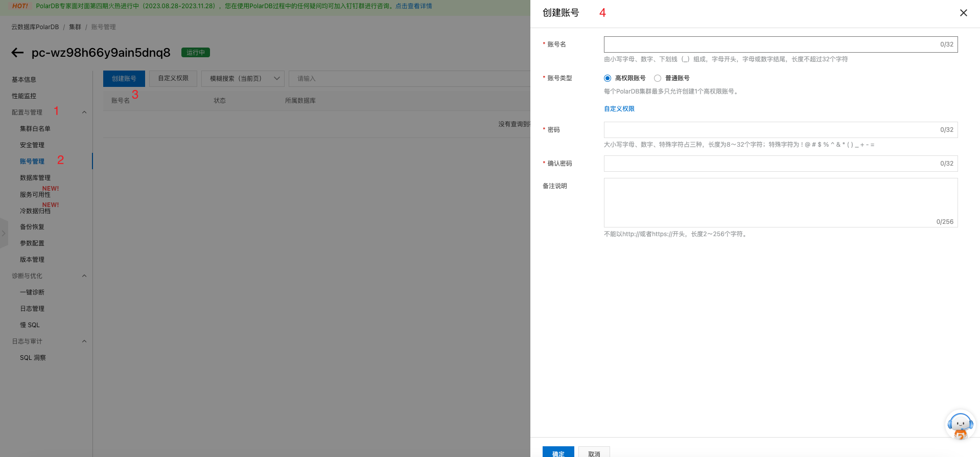Select the 高权限账号 radio option

608,78
